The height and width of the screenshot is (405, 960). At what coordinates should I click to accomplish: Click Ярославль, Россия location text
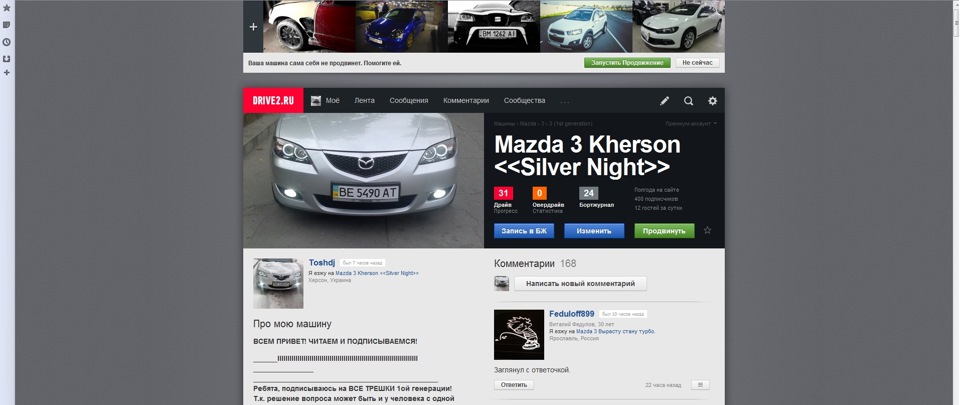576,338
